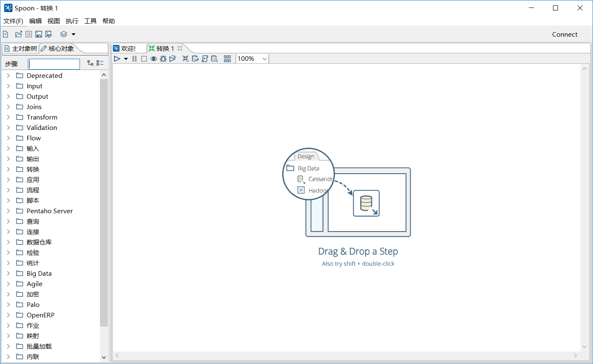The width and height of the screenshot is (593, 364).
Task: Save the transformation with the floppy icon
Action: point(39,34)
